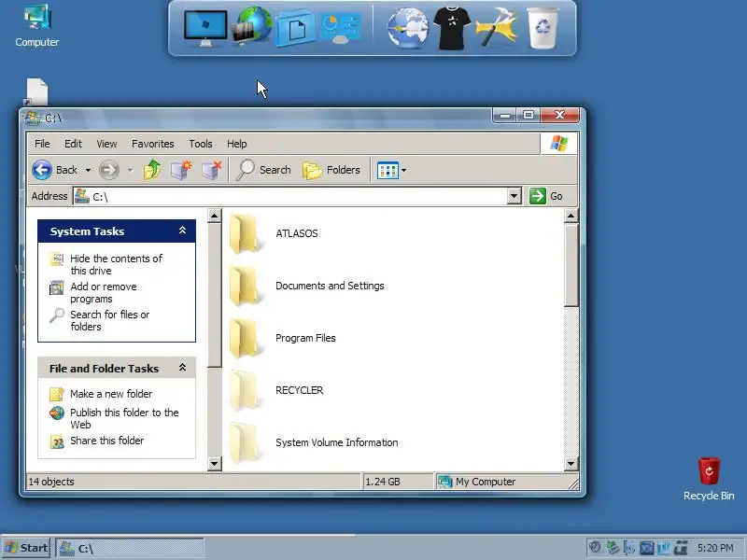Click Add or remove programs link
Viewport: 747px width, 560px height.
pyautogui.click(x=104, y=292)
